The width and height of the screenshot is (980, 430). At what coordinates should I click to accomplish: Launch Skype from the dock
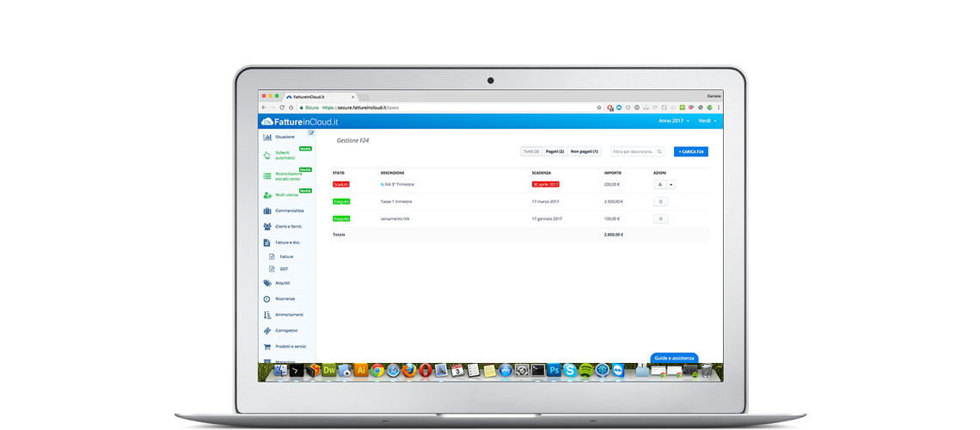coord(570,370)
